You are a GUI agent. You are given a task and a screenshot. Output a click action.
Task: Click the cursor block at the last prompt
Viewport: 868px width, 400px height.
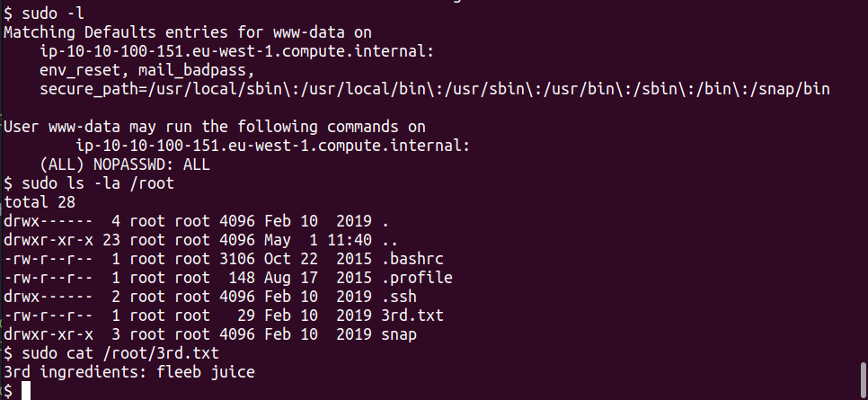26,390
